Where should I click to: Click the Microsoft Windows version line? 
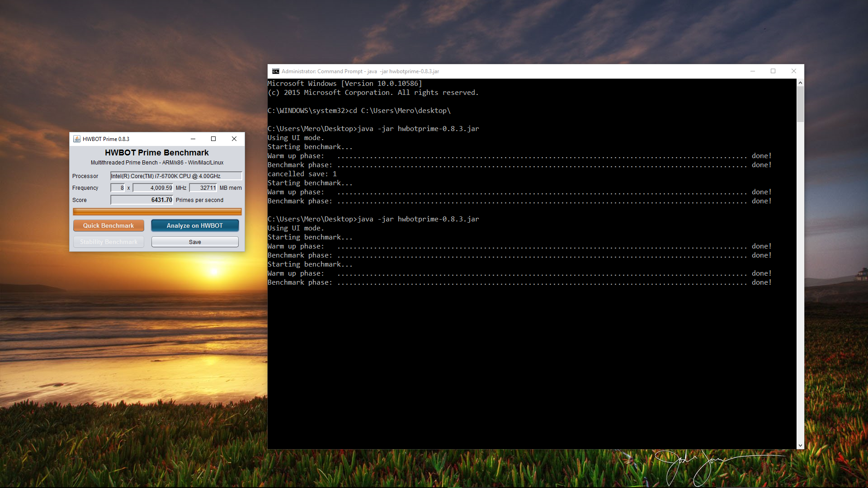click(x=345, y=84)
